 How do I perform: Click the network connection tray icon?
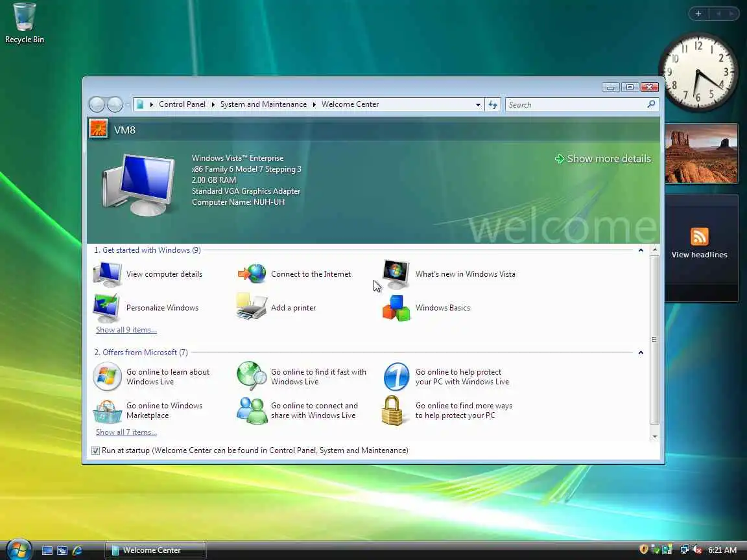pos(685,550)
